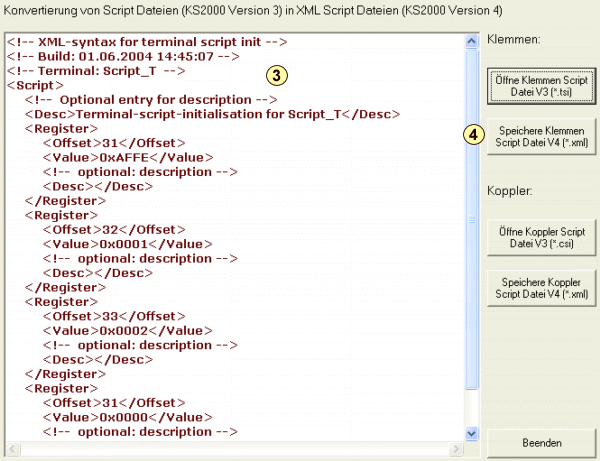Click the <Offset>33</Offset> line
Screen dimensions: 600x461
point(114,316)
